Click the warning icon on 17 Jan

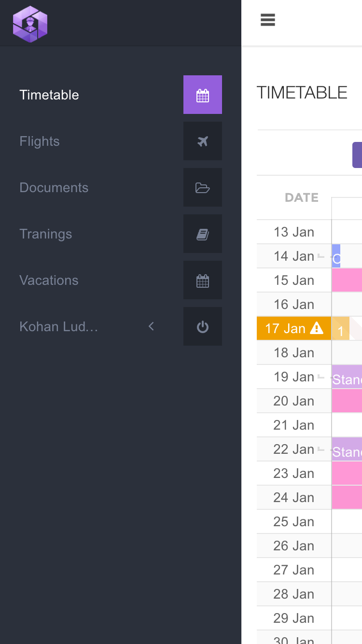(x=317, y=328)
